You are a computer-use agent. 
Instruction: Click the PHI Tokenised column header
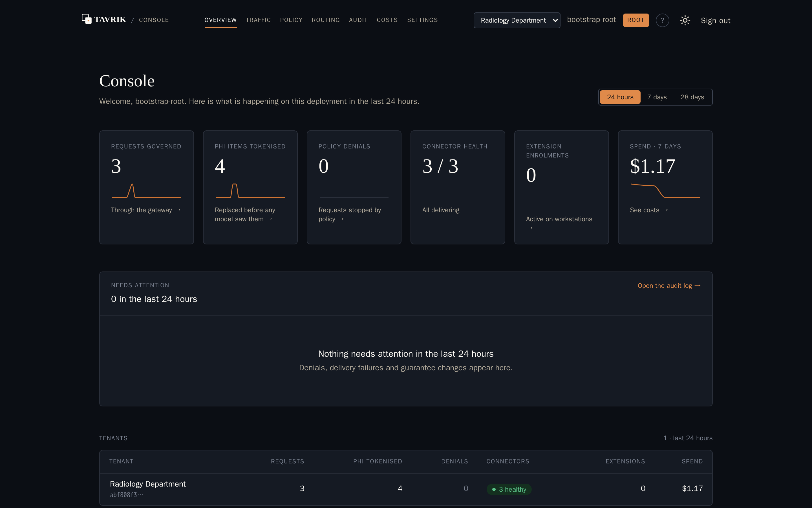(x=378, y=461)
